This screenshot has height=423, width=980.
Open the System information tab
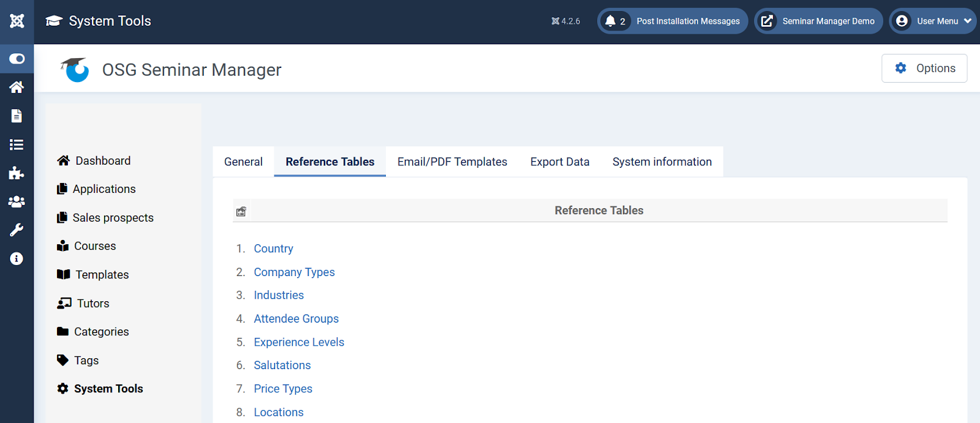pos(662,162)
